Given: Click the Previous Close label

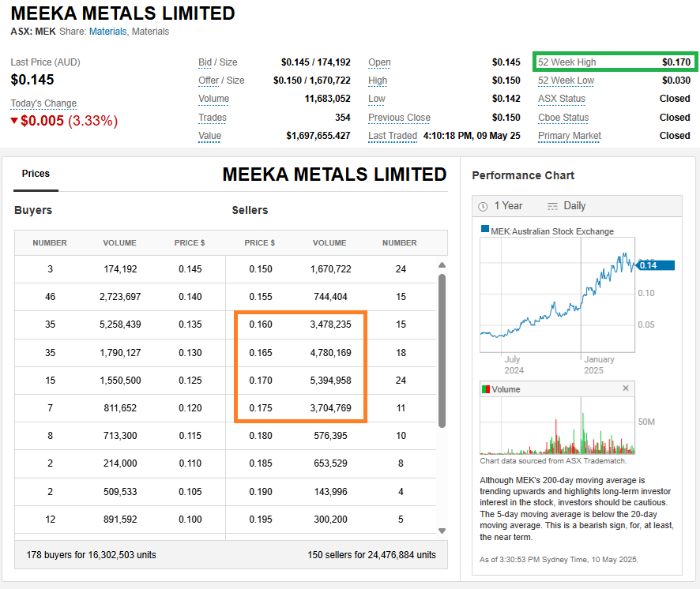Looking at the screenshot, I should [x=399, y=118].
